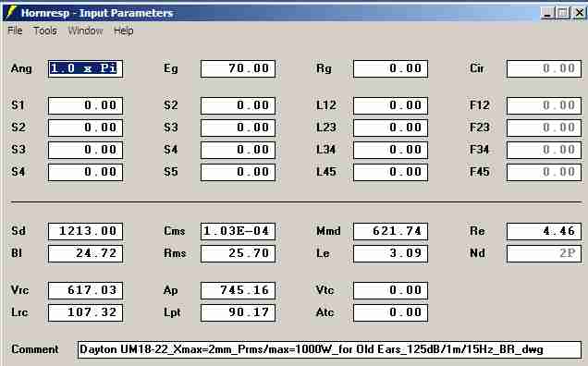588x366 pixels.
Task: Open the Help menu
Action: (x=123, y=30)
